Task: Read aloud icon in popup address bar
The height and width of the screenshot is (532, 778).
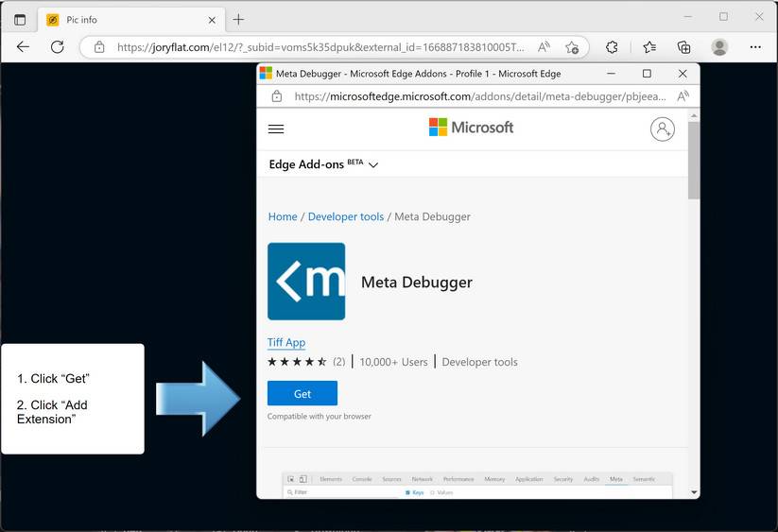Action: [683, 96]
